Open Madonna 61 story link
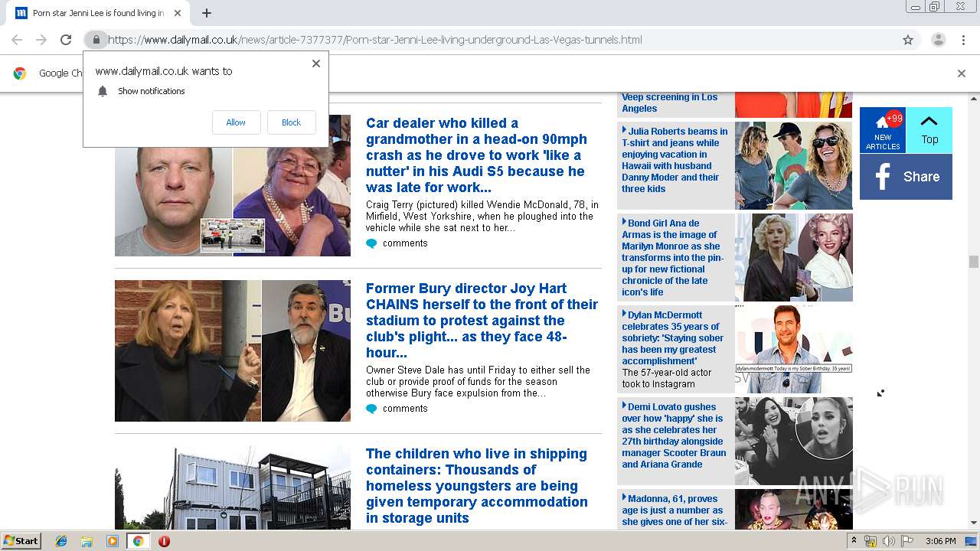 [x=675, y=510]
